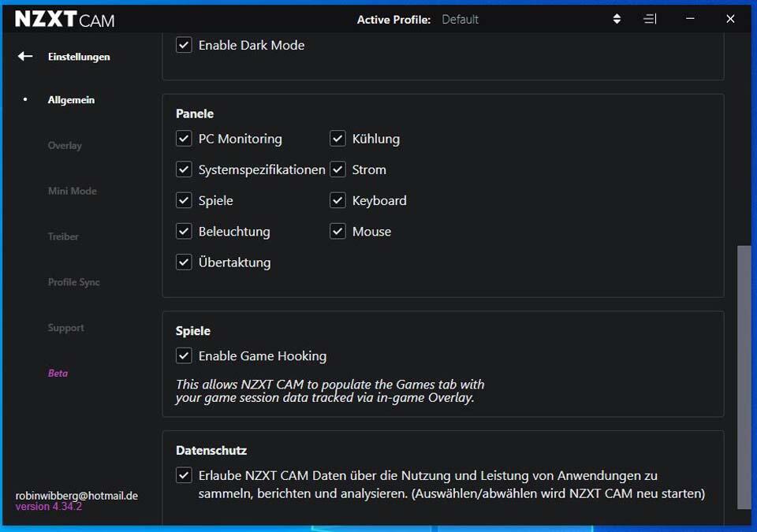
Task: Disable Enable Game Hooking
Action: tap(184, 355)
